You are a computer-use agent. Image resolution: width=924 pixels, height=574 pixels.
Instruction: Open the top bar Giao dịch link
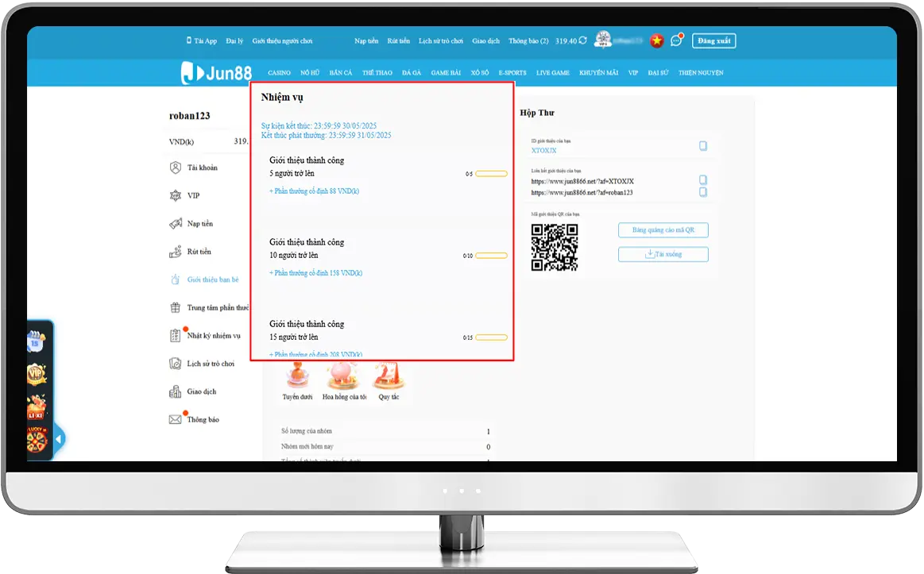(486, 41)
